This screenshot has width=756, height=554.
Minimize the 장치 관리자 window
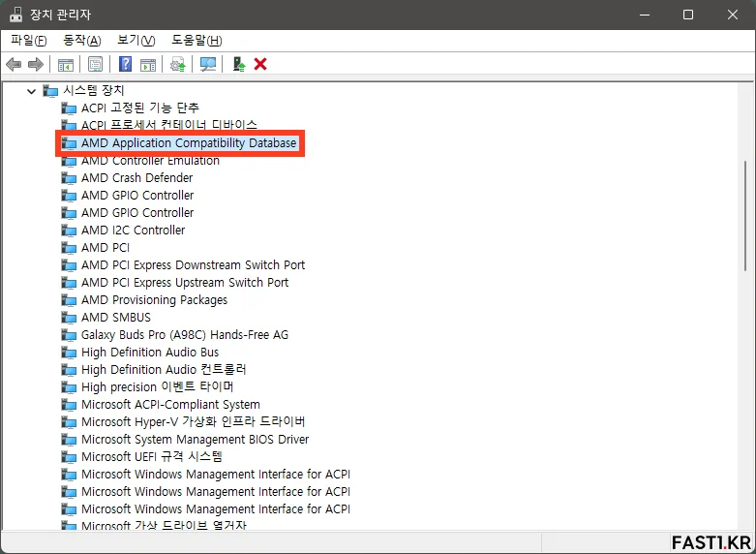point(644,15)
